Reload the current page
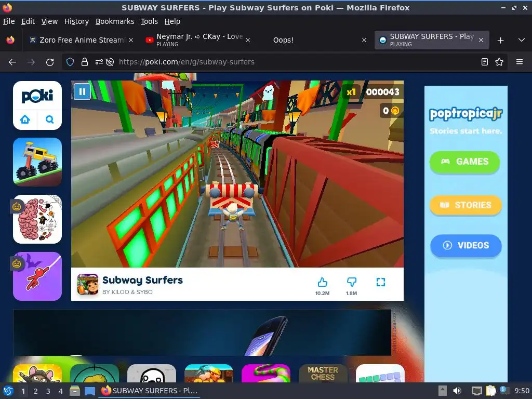Viewport: 532px width, 399px height. tap(50, 62)
